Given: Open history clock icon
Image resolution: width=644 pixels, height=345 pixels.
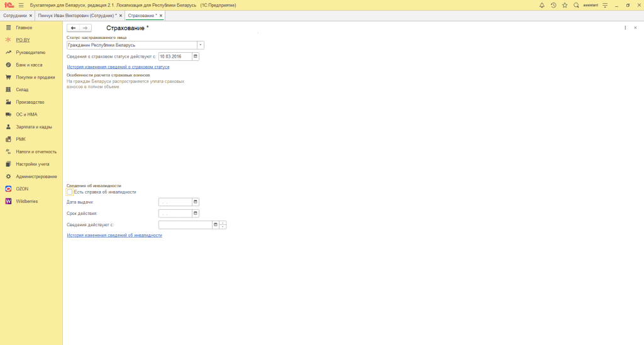Looking at the screenshot, I should coord(553,5).
